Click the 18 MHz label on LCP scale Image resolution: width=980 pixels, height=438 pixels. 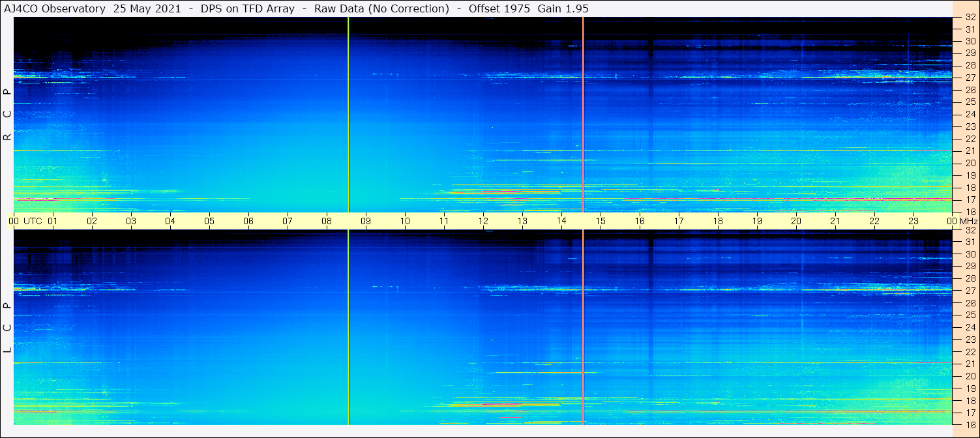[970, 401]
